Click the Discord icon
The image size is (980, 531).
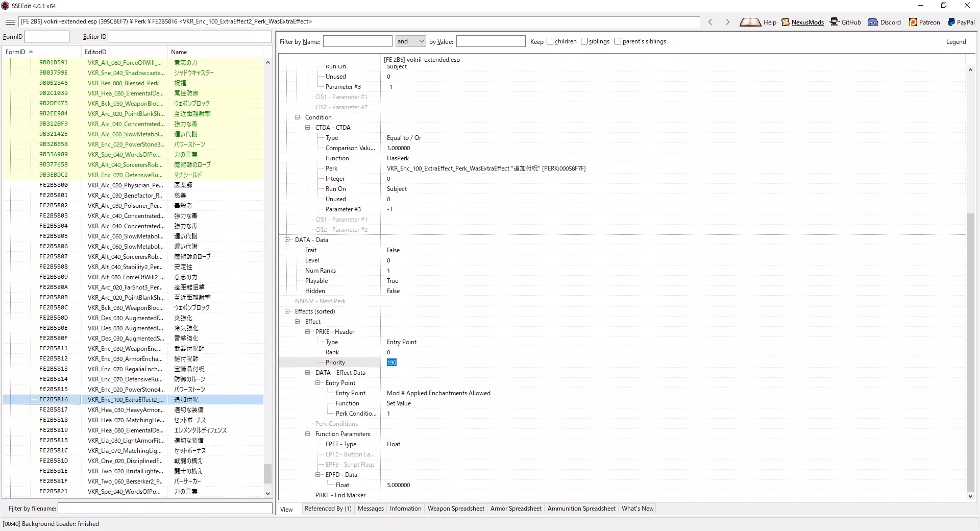click(873, 22)
